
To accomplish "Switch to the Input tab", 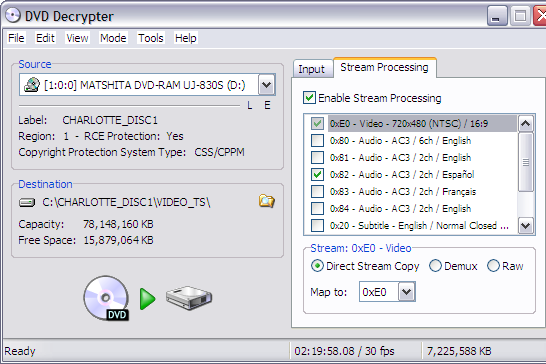I will pos(312,69).
